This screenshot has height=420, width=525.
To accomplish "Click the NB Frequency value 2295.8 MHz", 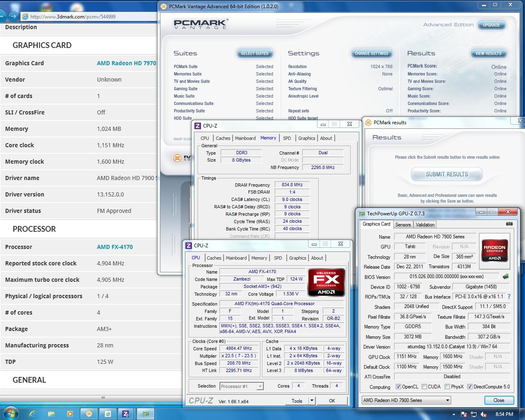I will (323, 167).
